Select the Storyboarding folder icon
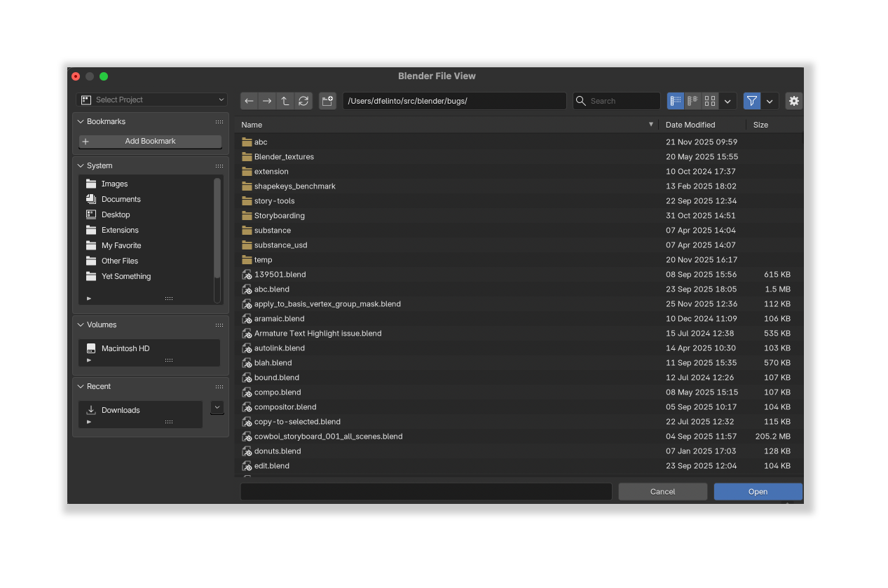 [247, 216]
